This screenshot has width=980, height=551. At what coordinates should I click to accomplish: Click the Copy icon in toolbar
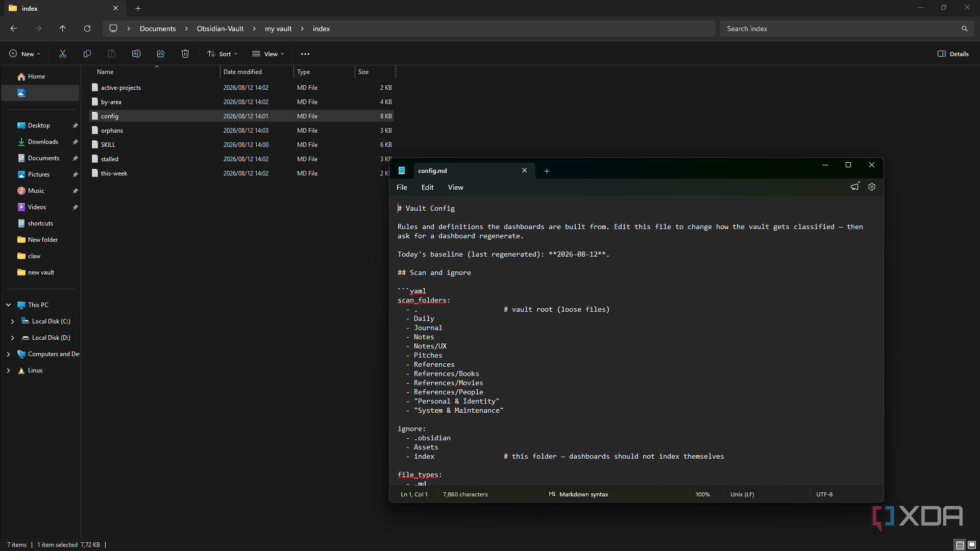click(x=87, y=54)
